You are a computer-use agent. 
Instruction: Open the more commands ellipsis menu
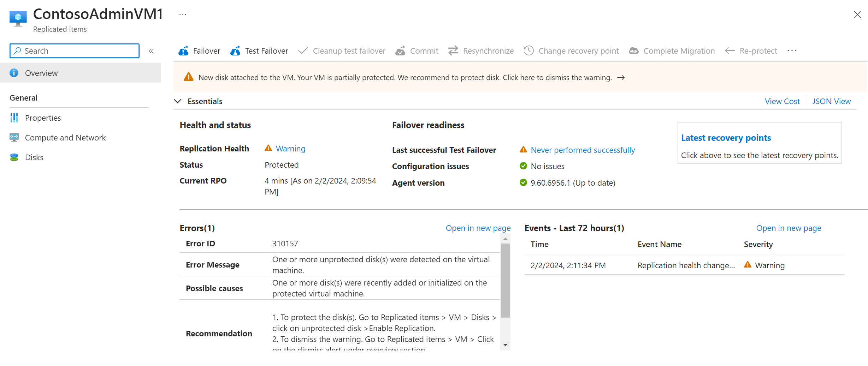click(x=792, y=50)
